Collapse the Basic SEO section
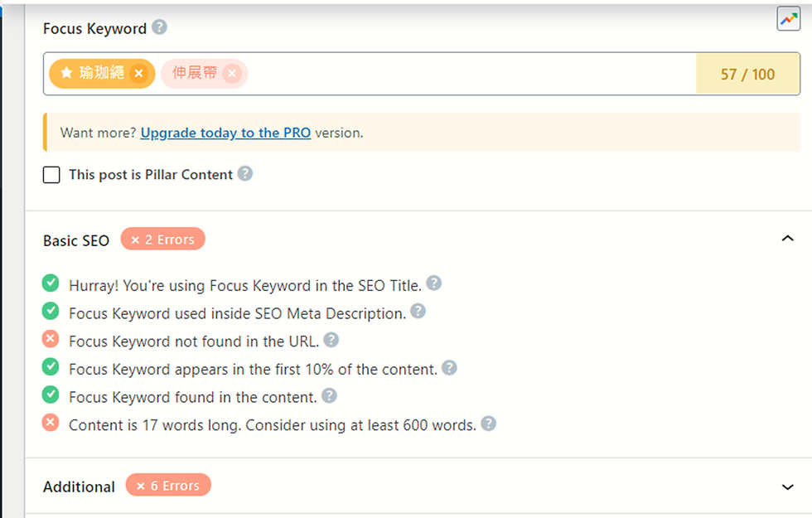812x518 pixels. pos(788,239)
